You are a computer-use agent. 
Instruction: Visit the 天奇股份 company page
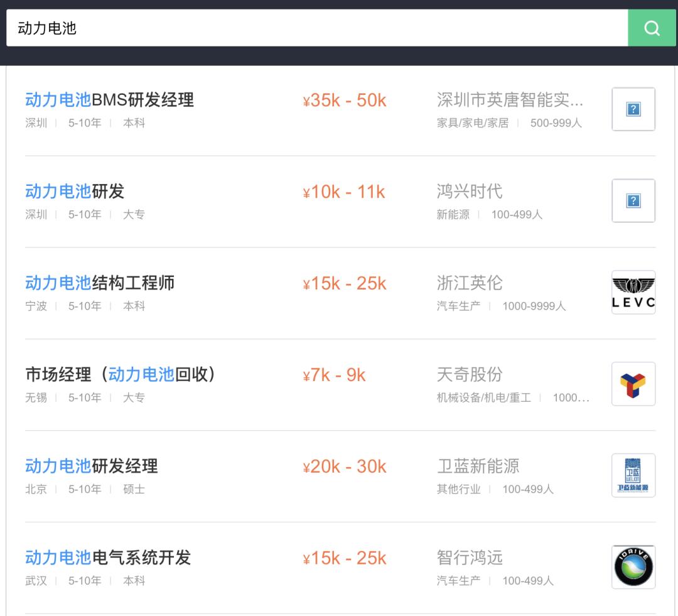coord(470,375)
